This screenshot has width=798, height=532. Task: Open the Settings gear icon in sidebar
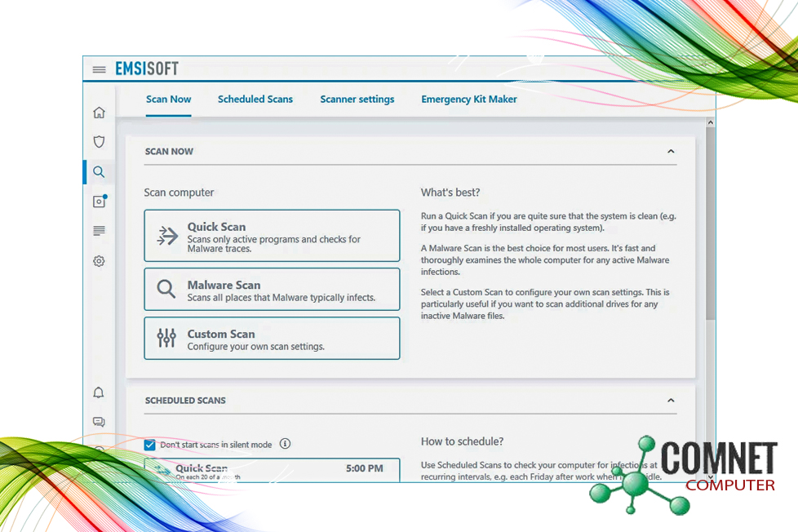[100, 261]
